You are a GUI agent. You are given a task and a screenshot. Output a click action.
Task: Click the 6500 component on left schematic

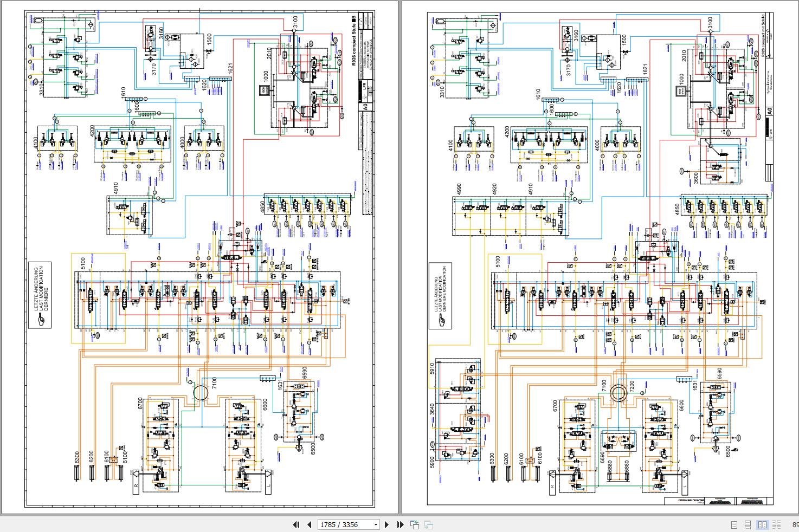(x=300, y=445)
